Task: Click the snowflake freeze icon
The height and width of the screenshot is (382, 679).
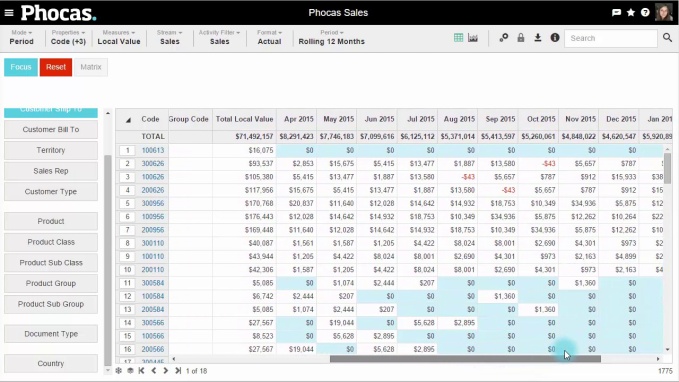Action: [118, 371]
